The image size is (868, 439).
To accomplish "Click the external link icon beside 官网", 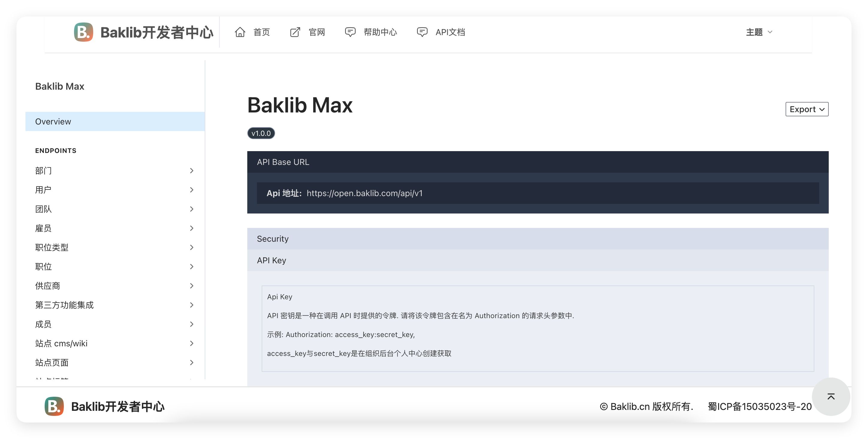I will [295, 32].
